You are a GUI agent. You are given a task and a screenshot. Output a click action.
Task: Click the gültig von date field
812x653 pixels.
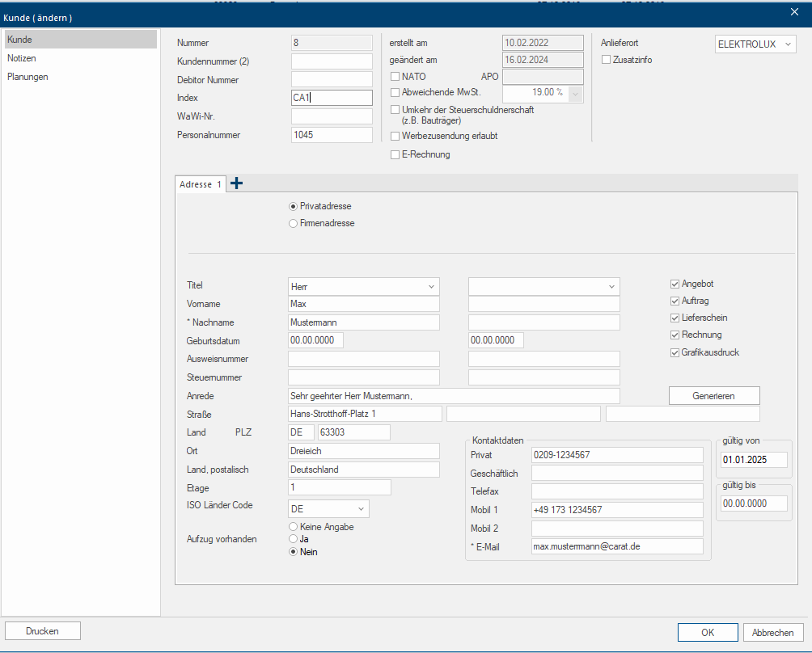[754, 460]
